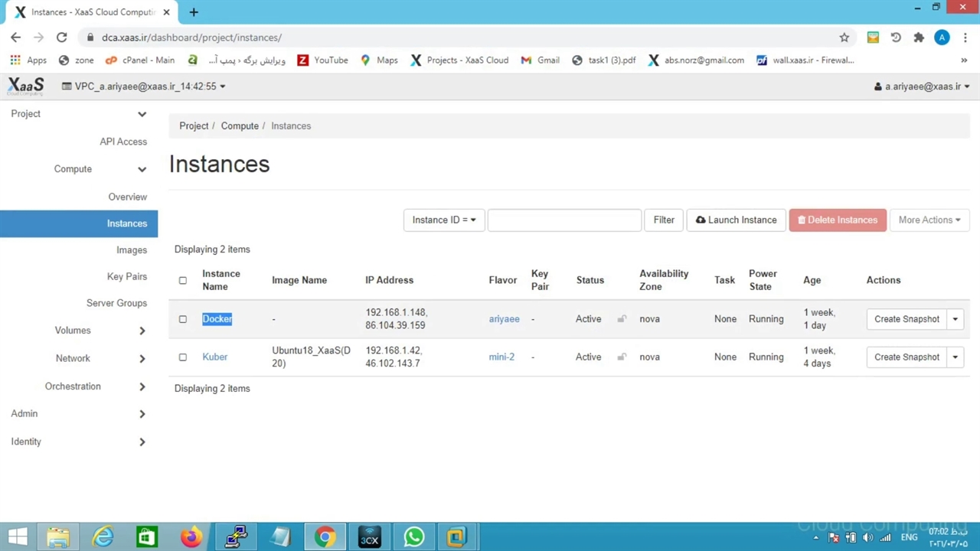Screen dimensions: 980x551
Task: Tick the Kuber instance checkbox
Action: [x=182, y=357]
